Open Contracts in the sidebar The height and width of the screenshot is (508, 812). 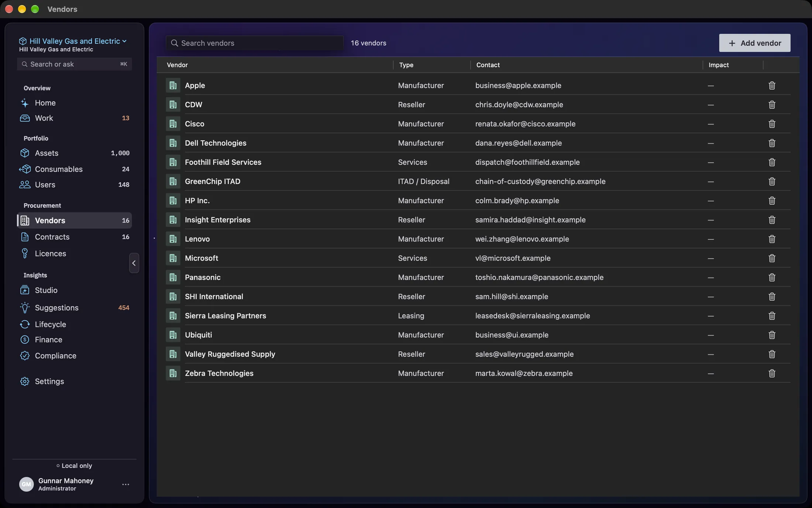[74, 237]
